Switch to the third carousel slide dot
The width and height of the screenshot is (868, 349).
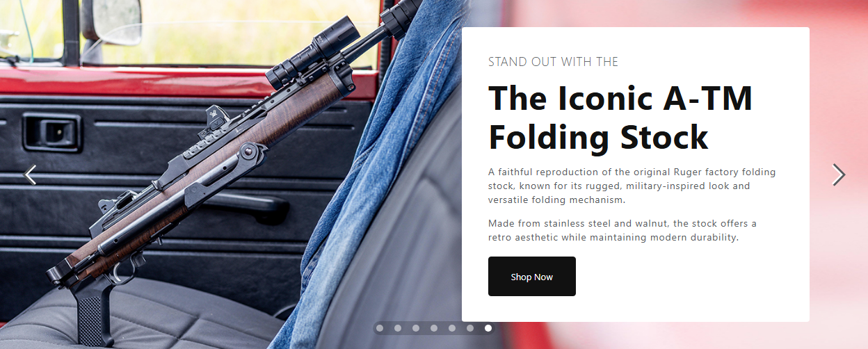[416, 328]
